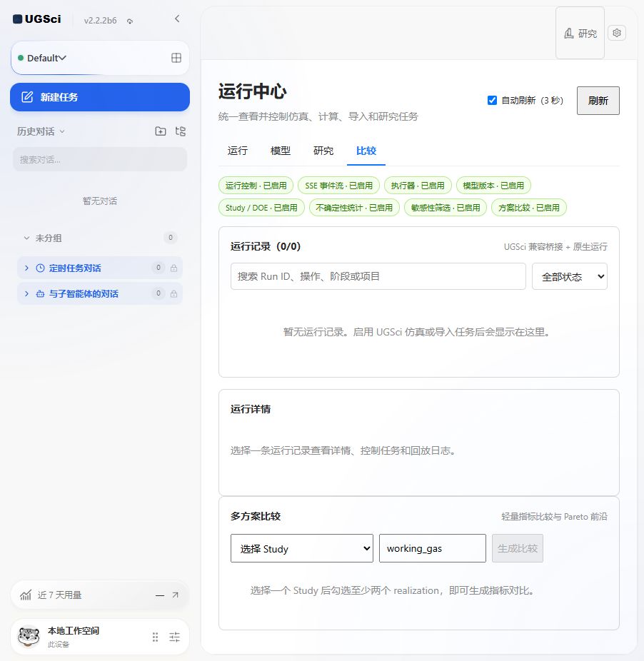This screenshot has height=661, width=644.
Task: Click the working_gas input field
Action: point(433,548)
